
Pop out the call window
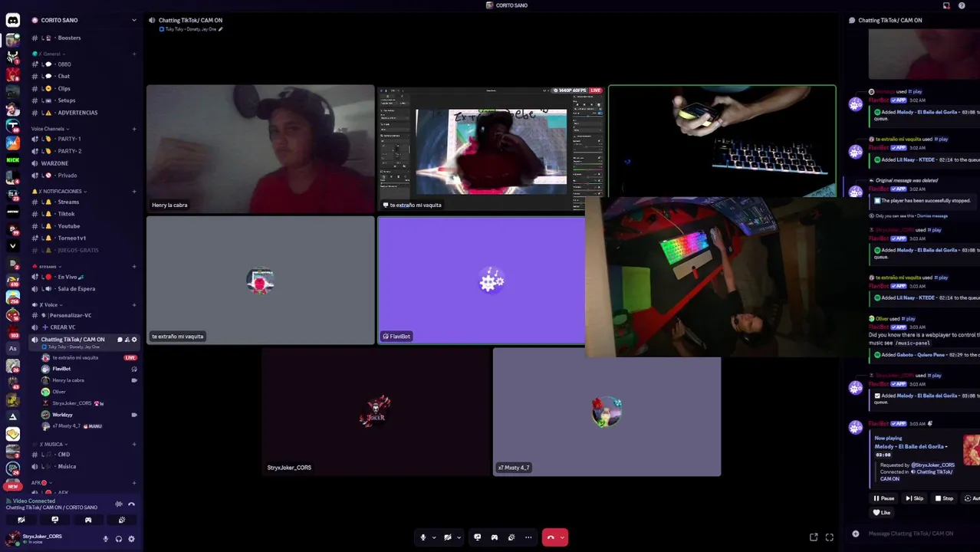click(814, 537)
